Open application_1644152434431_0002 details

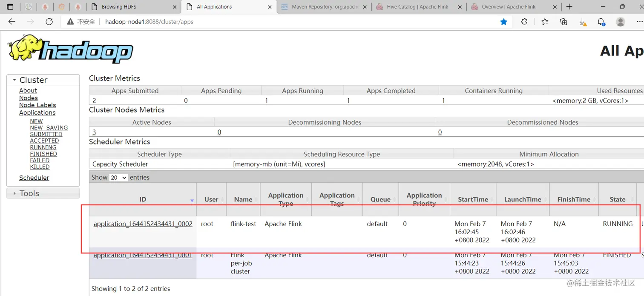(x=143, y=224)
